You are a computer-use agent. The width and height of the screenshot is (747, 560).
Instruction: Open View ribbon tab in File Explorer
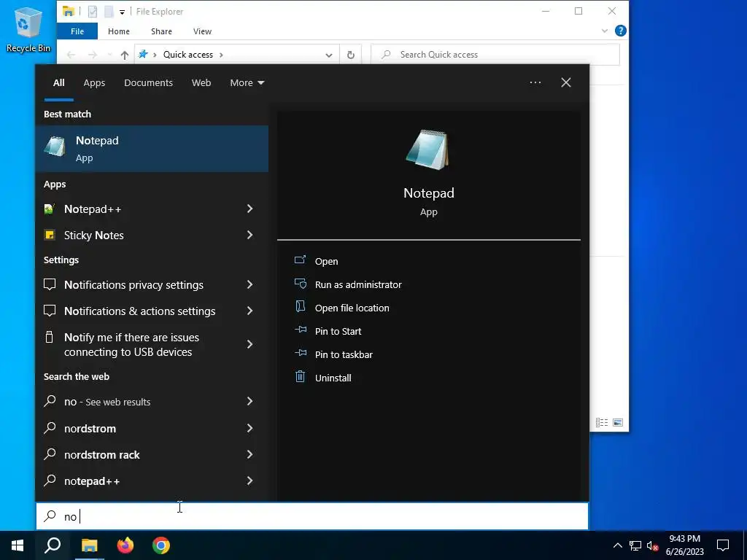pyautogui.click(x=203, y=31)
